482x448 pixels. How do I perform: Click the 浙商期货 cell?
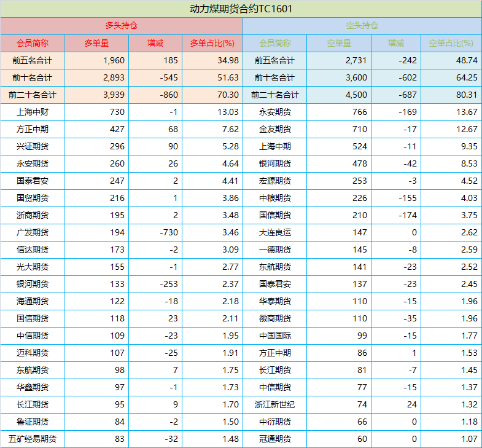(33, 215)
